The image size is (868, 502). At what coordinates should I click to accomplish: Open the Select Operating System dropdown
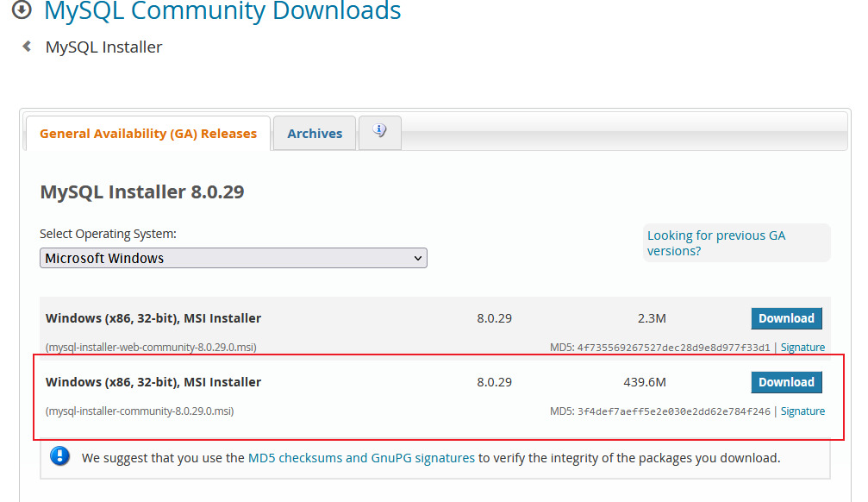pyautogui.click(x=233, y=258)
